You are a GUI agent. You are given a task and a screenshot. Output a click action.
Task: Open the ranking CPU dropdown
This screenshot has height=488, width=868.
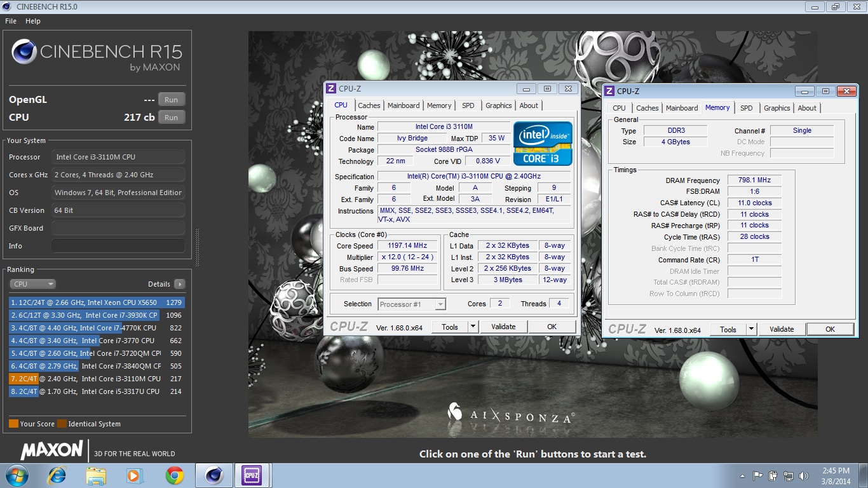[x=33, y=284]
